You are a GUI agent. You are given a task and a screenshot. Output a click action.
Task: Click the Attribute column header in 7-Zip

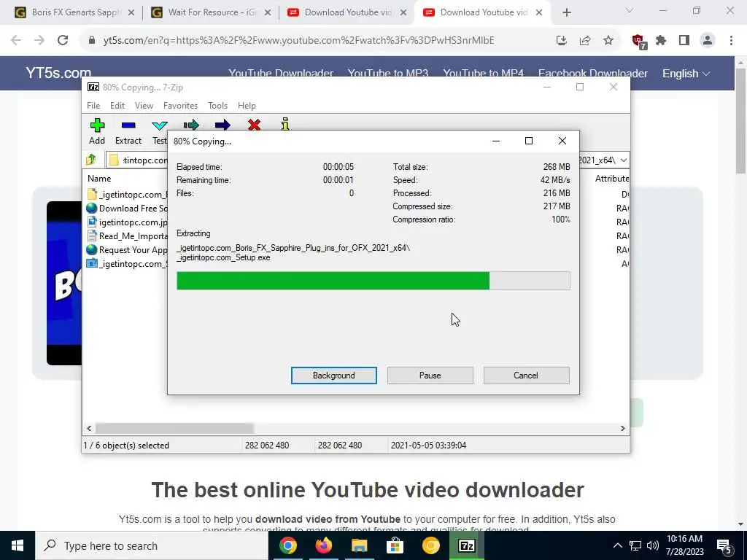[x=612, y=179]
